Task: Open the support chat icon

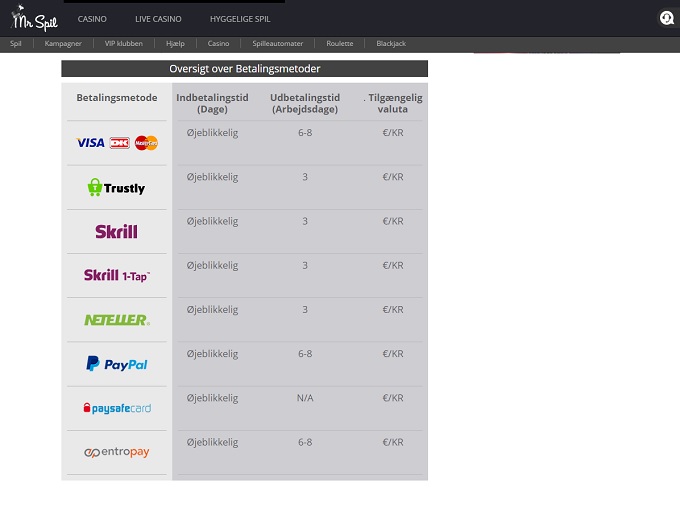Action: [x=666, y=18]
